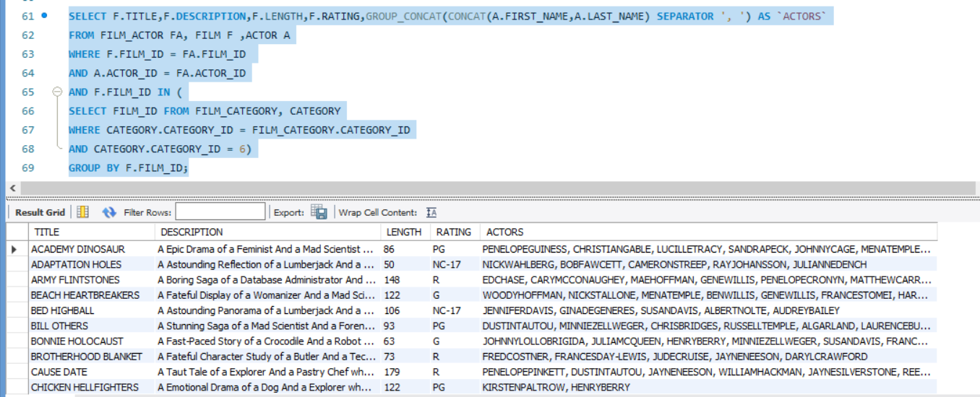The height and width of the screenshot is (397, 980).
Task: Click the G rating of BEACH HEARTBREAKERS
Action: [x=455, y=295]
